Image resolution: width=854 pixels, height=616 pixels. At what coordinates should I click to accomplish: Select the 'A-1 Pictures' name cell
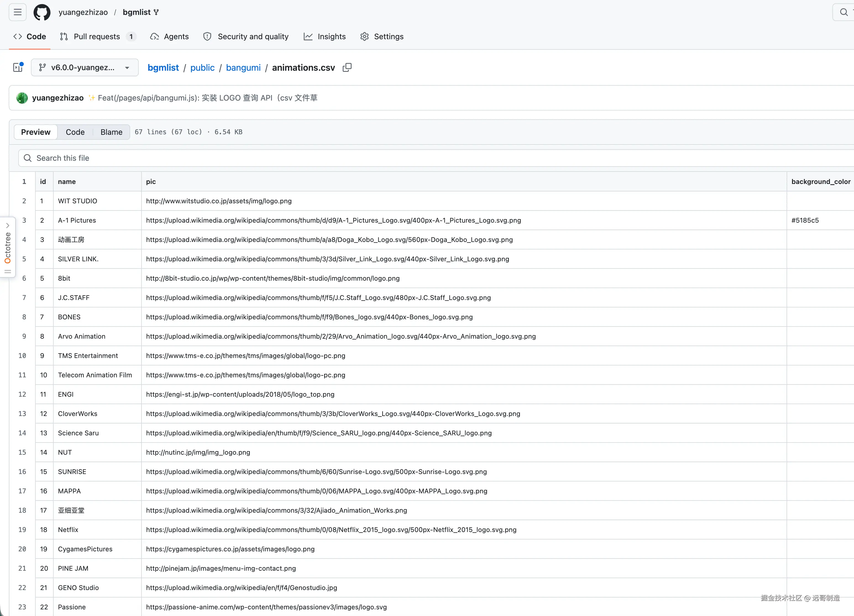coord(97,220)
